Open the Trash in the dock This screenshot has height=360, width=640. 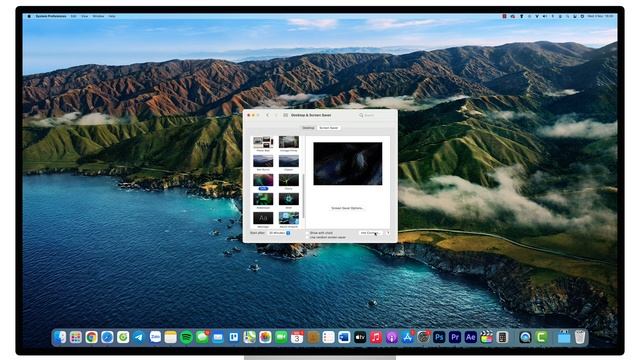coord(580,337)
